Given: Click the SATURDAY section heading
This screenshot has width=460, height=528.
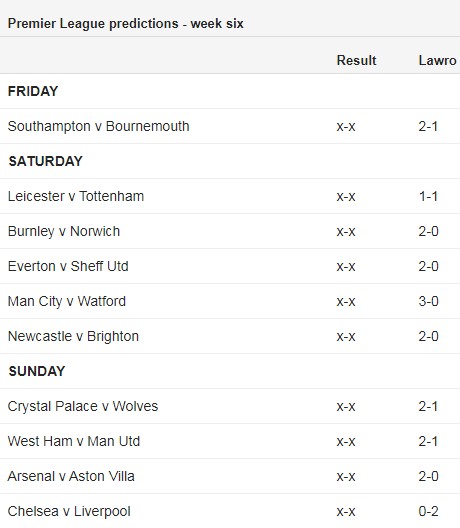Looking at the screenshot, I should click(45, 161).
